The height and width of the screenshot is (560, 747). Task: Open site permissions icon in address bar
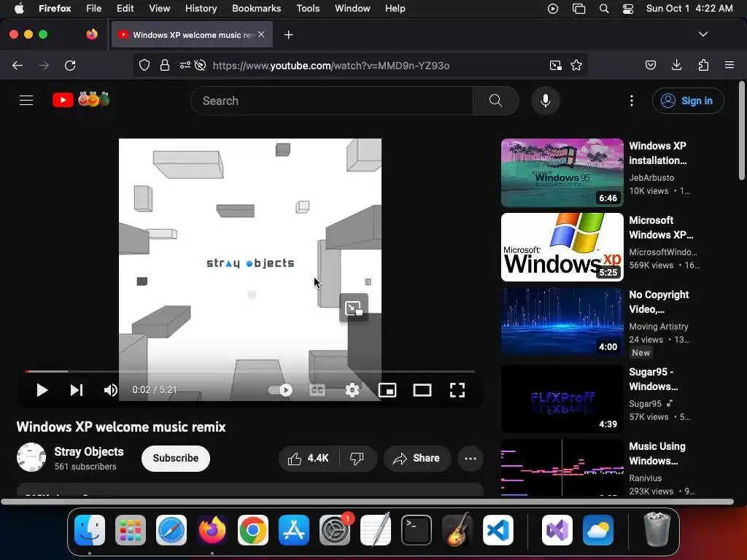(185, 65)
